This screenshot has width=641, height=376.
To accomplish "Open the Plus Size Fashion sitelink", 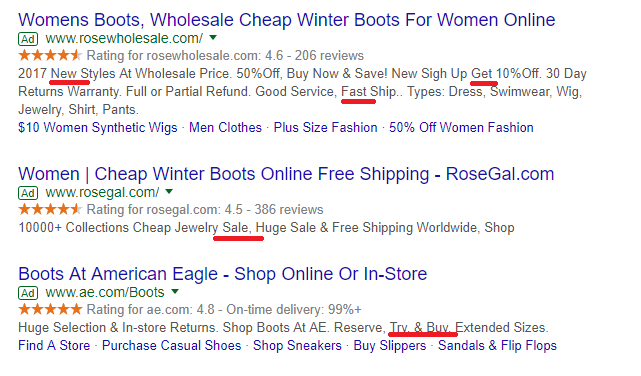I will tap(325, 128).
